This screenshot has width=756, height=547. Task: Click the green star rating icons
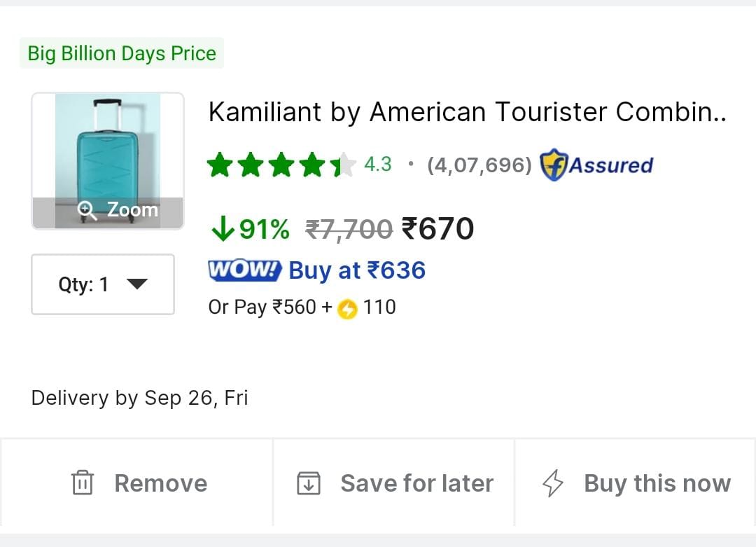point(281,165)
